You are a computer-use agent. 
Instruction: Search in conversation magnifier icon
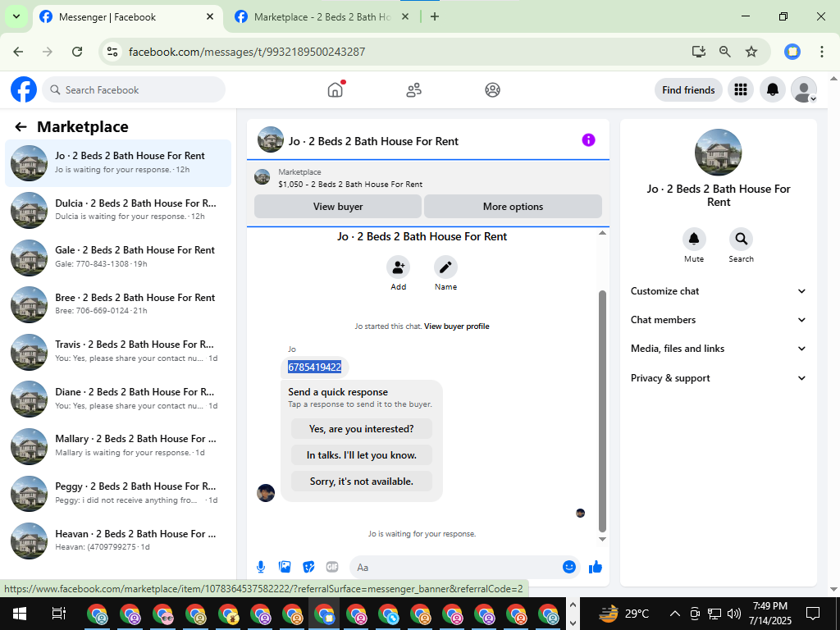[741, 239]
